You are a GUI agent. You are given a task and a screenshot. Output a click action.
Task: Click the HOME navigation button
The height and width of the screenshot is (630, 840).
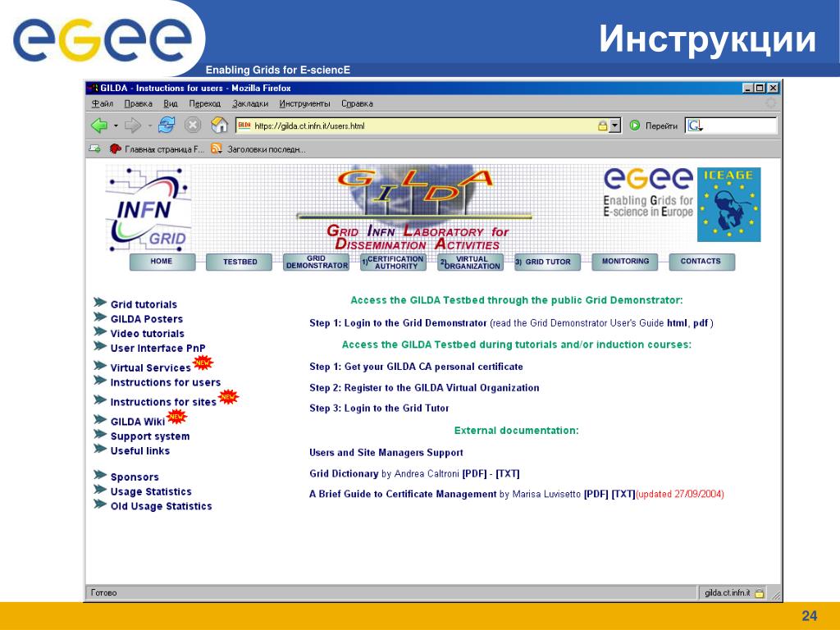click(x=162, y=262)
